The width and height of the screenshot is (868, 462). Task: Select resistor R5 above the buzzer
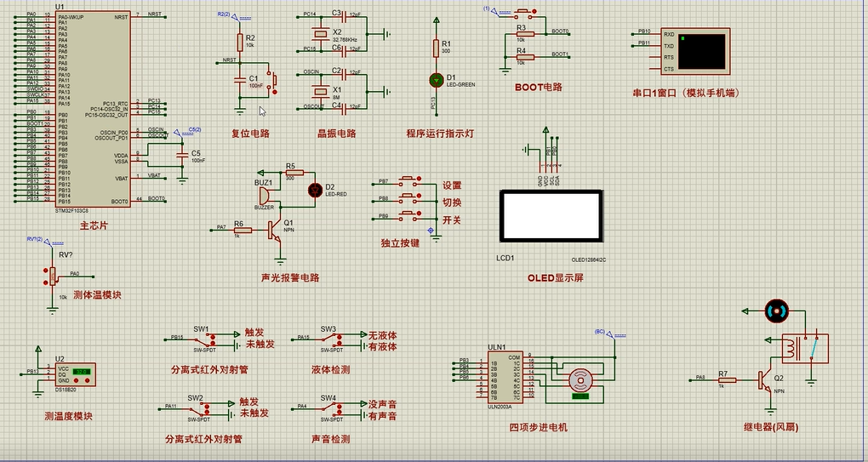[x=294, y=174]
